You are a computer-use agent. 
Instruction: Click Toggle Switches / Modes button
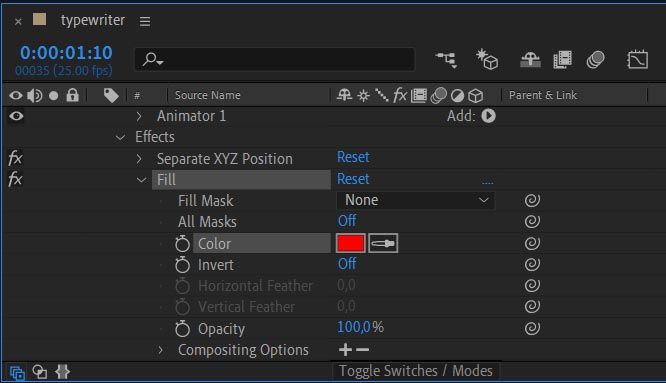click(x=415, y=371)
